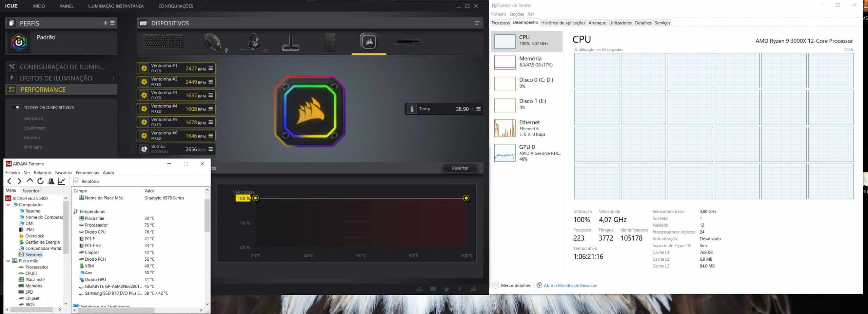Image resolution: width=868 pixels, height=314 pixels.
Task: Click AIDA64 user manager icon
Action: point(51,181)
